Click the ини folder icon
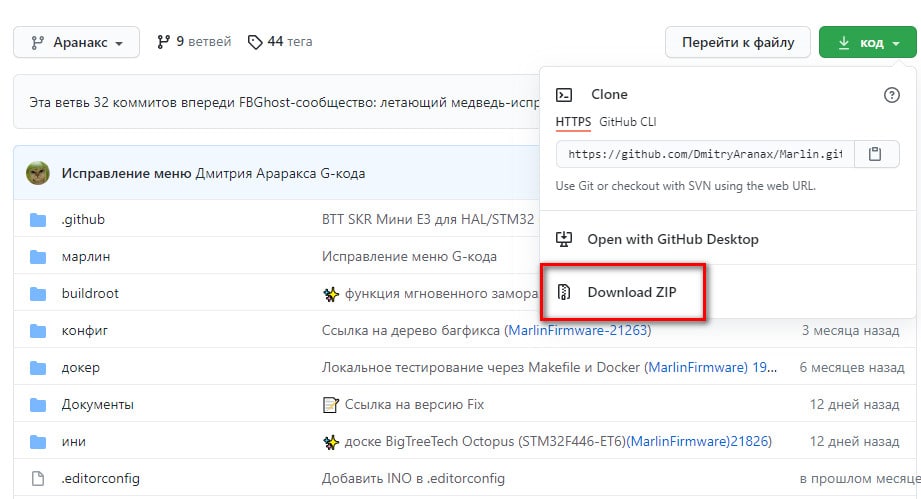Image resolution: width=921 pixels, height=499 pixels. pyautogui.click(x=38, y=442)
